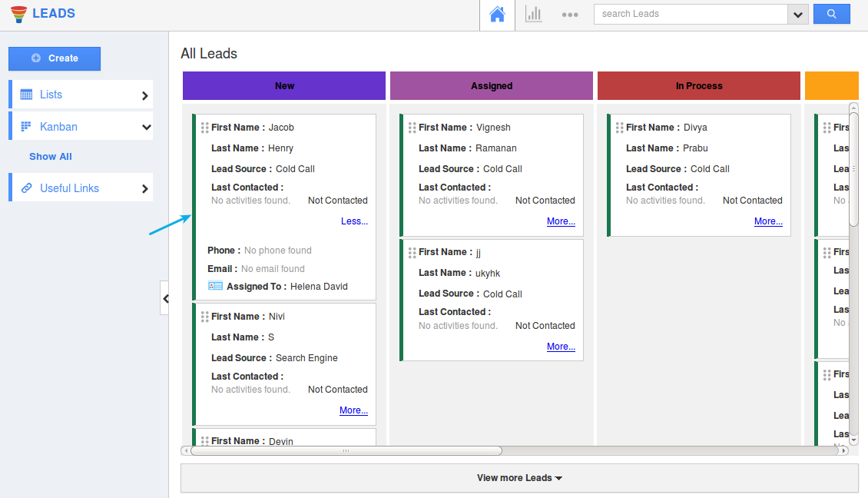
Task: Open reports using the bar chart icon
Action: 533,14
